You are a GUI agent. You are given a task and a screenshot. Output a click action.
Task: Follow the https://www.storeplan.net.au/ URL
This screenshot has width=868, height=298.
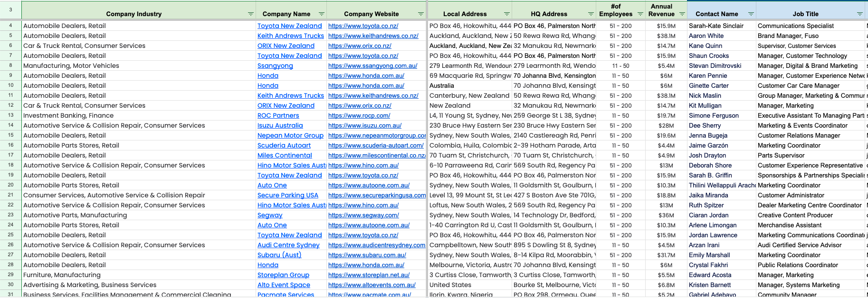coord(369,275)
